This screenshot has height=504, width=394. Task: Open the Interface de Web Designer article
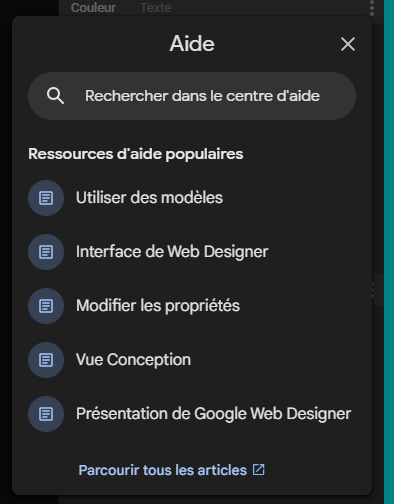point(172,252)
